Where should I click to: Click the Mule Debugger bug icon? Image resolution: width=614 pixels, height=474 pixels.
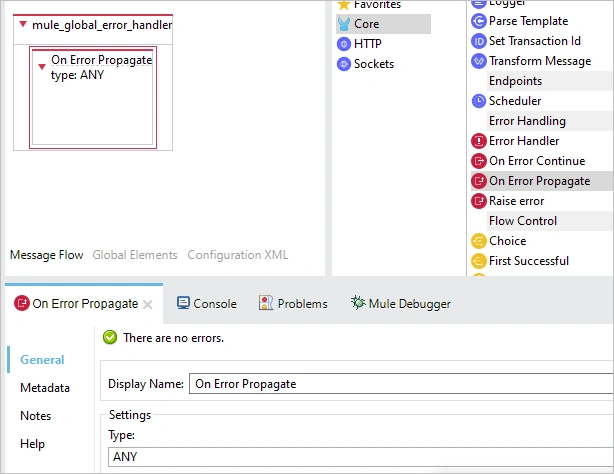pos(358,302)
